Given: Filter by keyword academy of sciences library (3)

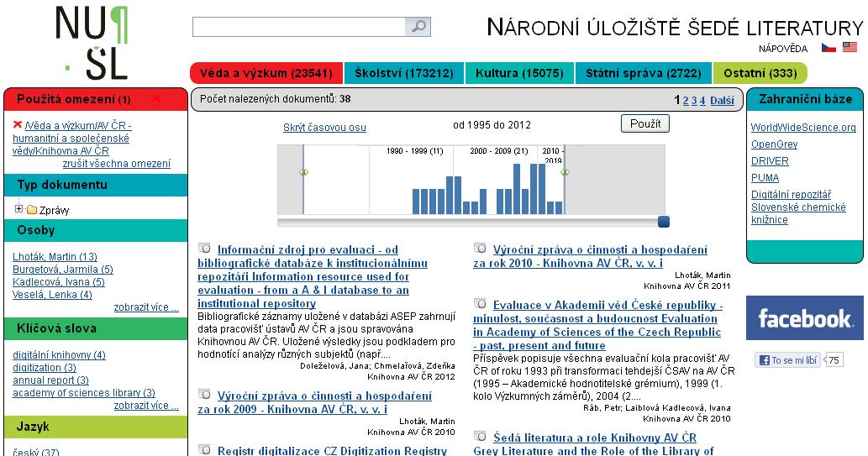Looking at the screenshot, I should pyautogui.click(x=83, y=393).
